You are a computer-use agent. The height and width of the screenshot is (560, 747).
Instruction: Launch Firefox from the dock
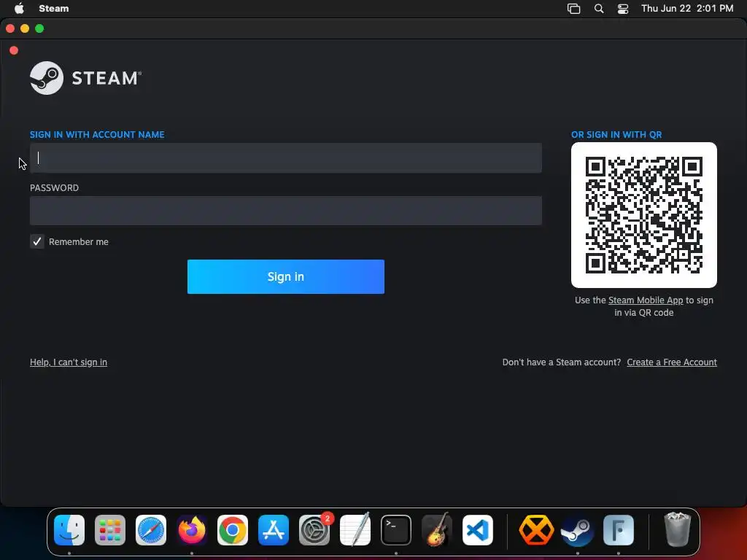click(x=192, y=530)
